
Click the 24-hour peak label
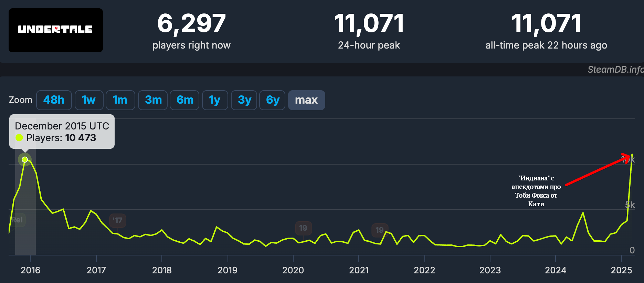369,45
